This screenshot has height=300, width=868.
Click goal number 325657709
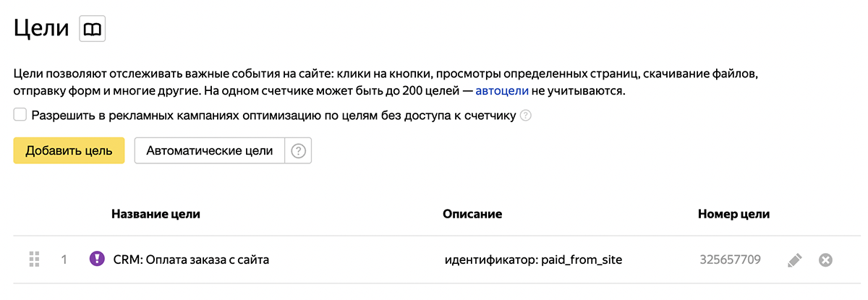(x=730, y=259)
